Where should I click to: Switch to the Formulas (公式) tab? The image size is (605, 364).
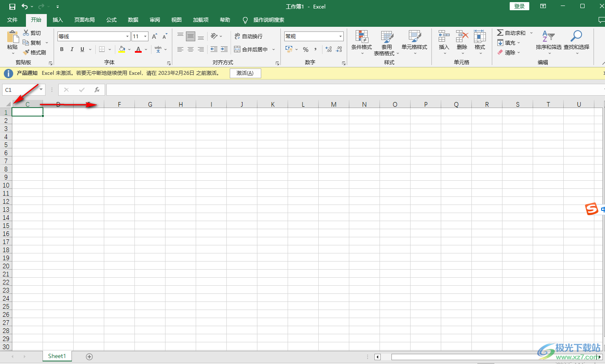point(111,20)
